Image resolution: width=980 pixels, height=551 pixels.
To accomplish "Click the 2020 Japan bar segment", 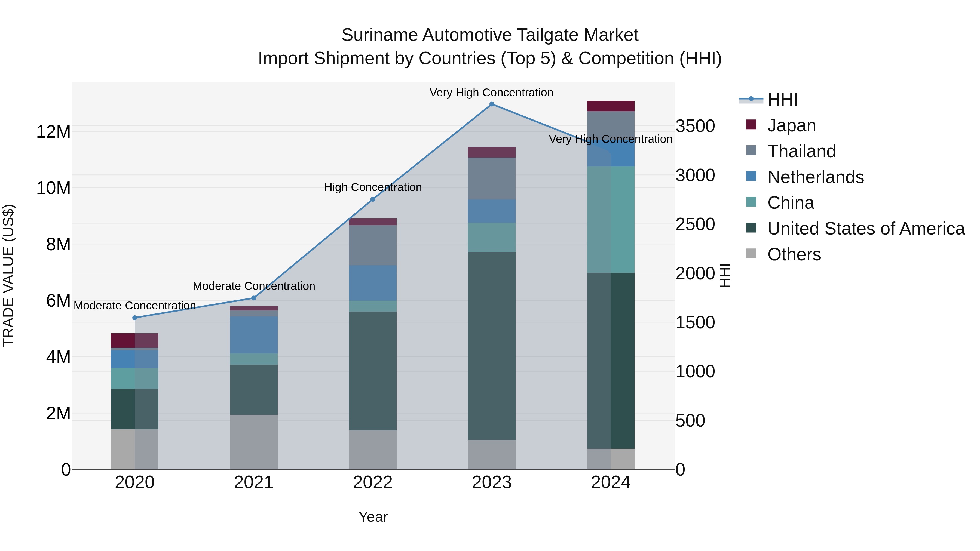I will (135, 341).
